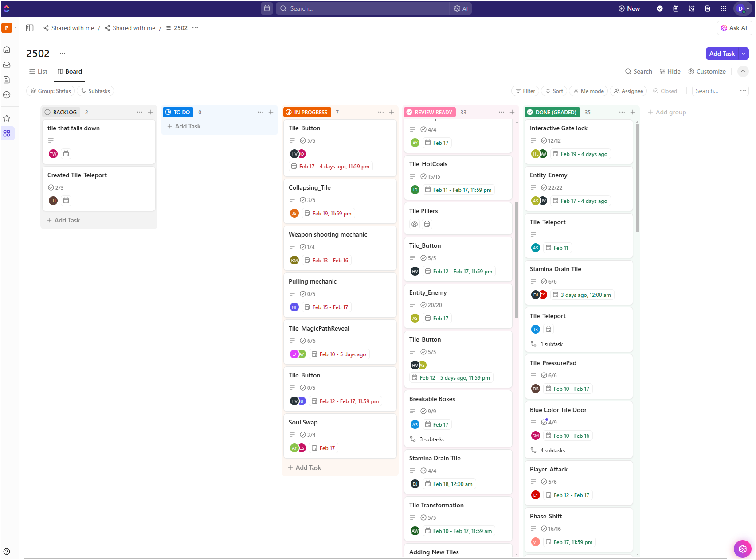This screenshot has width=756, height=560.
Task: Click the 0/5 checklist on Pulling mechanic card
Action: pyautogui.click(x=308, y=294)
